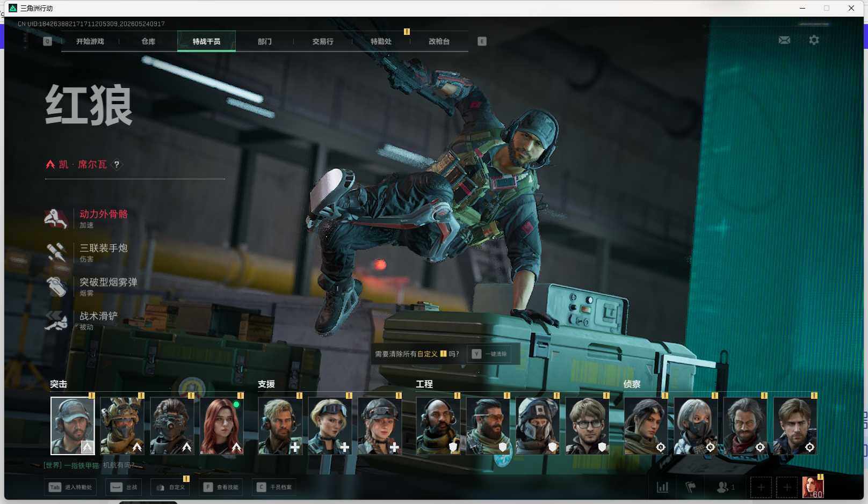Select the 突破型烟雾弹 skill icon
Screen dimensions: 868x504
tap(56, 286)
